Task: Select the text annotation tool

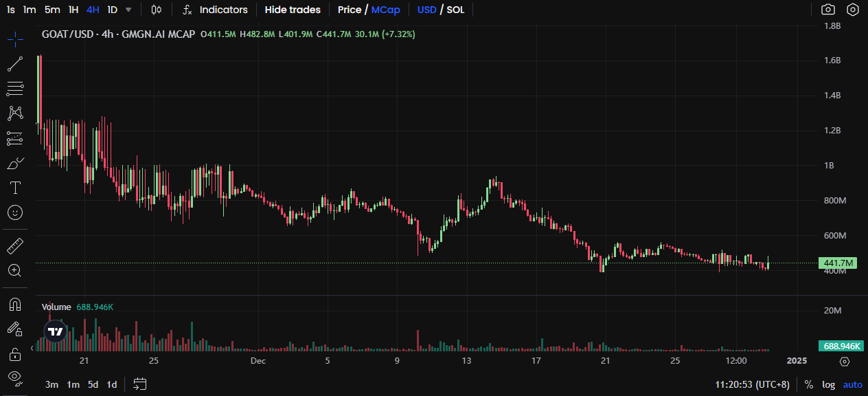Action: point(15,188)
